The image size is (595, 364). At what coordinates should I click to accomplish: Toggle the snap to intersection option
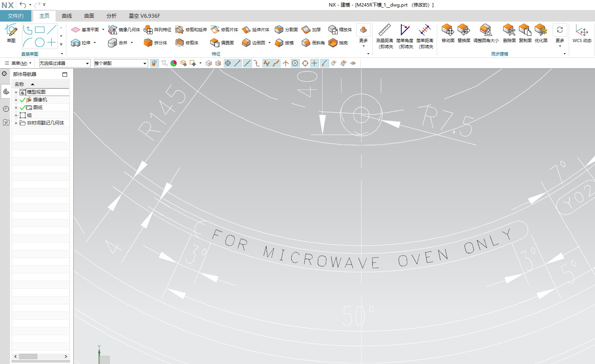(286, 63)
